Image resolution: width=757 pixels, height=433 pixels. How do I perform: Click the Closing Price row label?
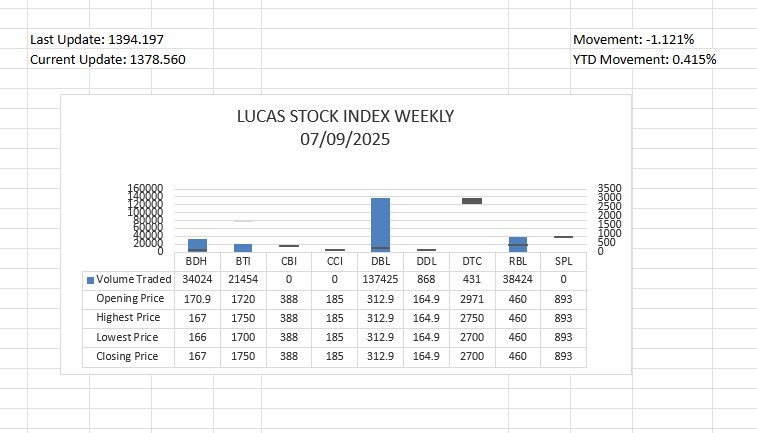[x=127, y=356]
